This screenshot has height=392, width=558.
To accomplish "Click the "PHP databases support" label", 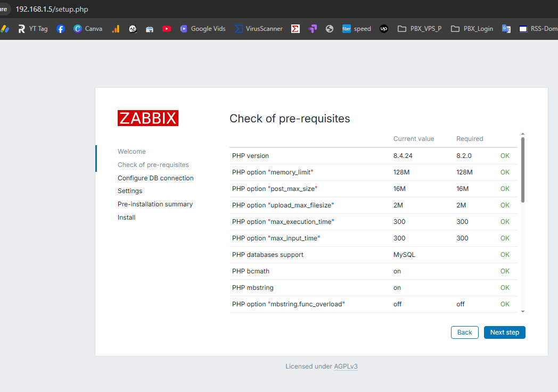I will click(268, 255).
